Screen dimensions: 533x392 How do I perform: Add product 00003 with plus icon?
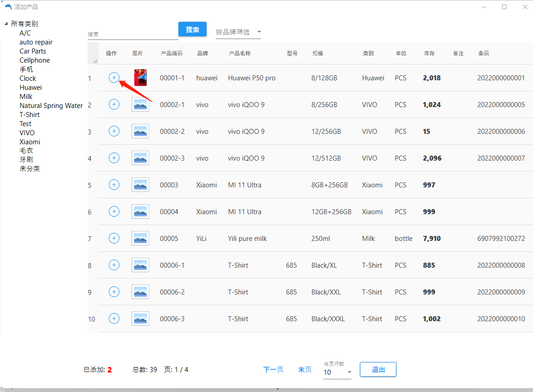click(114, 185)
